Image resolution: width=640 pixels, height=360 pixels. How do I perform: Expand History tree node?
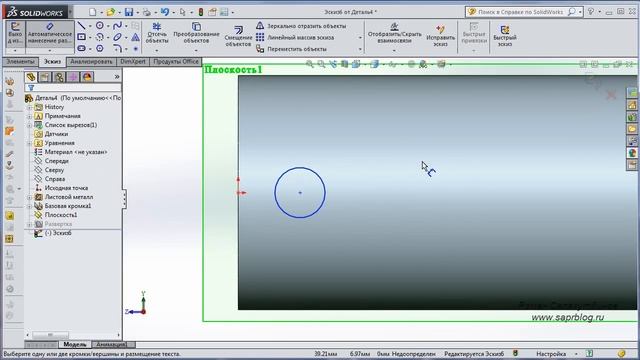click(x=29, y=107)
